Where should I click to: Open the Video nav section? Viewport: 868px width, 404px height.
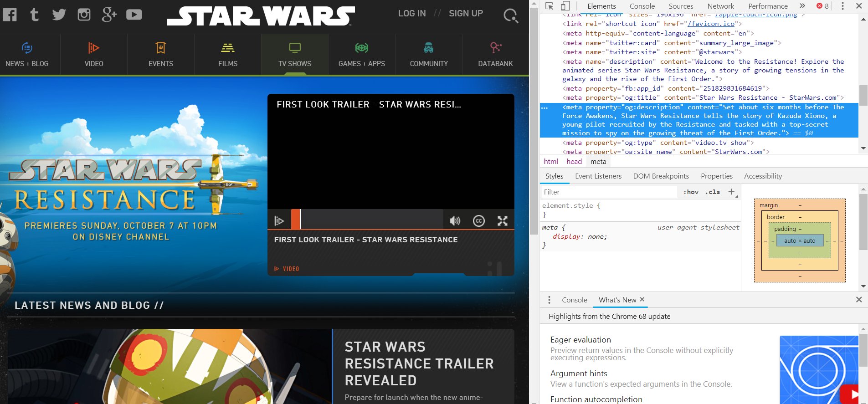pyautogui.click(x=94, y=55)
